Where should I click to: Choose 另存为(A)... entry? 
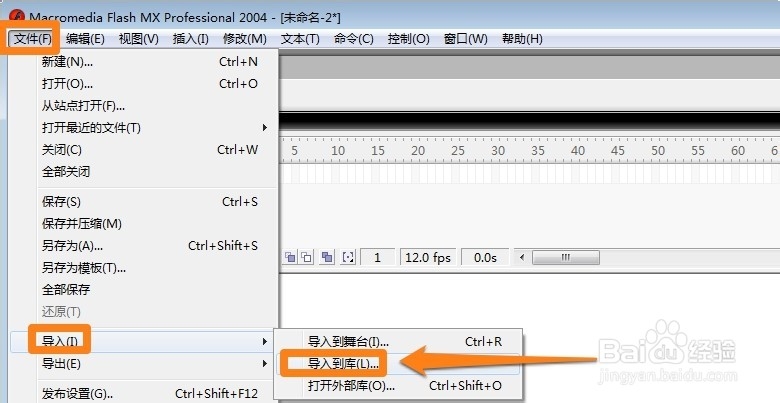(144, 245)
